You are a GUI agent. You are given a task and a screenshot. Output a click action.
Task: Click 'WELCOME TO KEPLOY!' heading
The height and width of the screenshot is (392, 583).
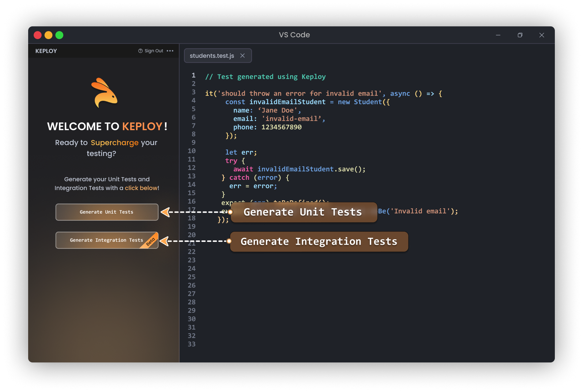click(x=107, y=126)
